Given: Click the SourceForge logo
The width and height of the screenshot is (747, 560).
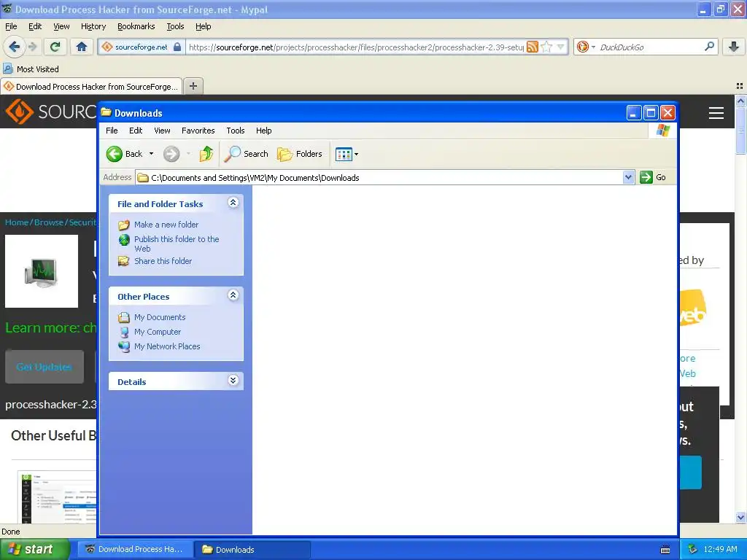Looking at the screenshot, I should coord(50,112).
